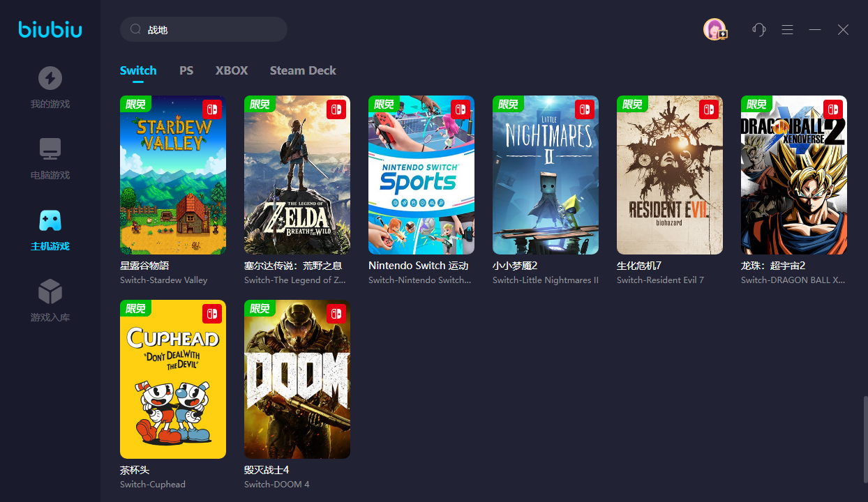Click the 小小梦魇2 title
This screenshot has width=868, height=502.
click(x=515, y=266)
